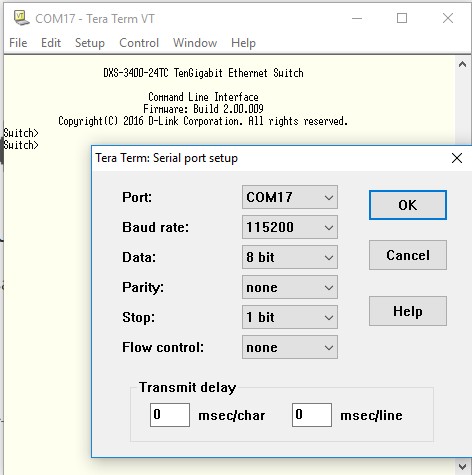
Task: Click Cancel in Serial port setup
Action: click(408, 255)
